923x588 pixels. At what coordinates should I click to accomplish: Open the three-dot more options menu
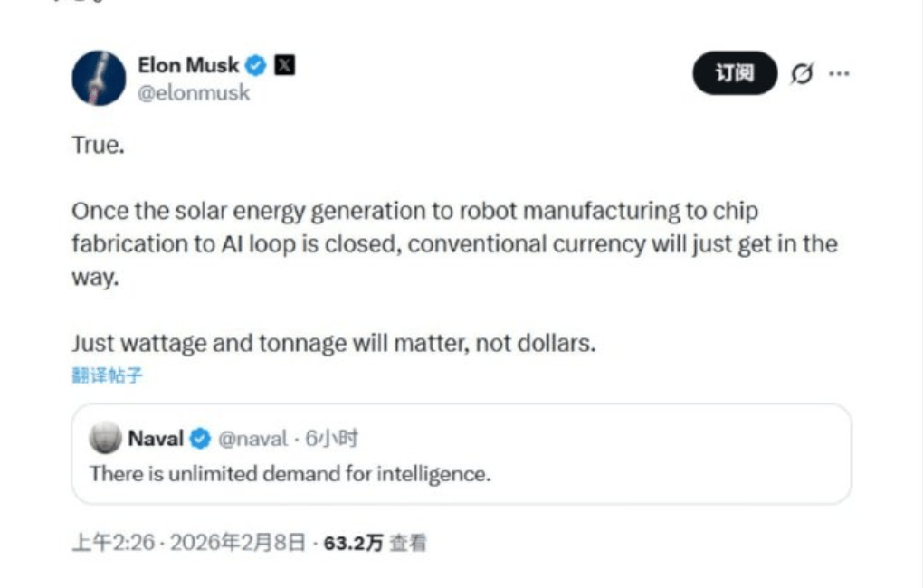pos(839,73)
